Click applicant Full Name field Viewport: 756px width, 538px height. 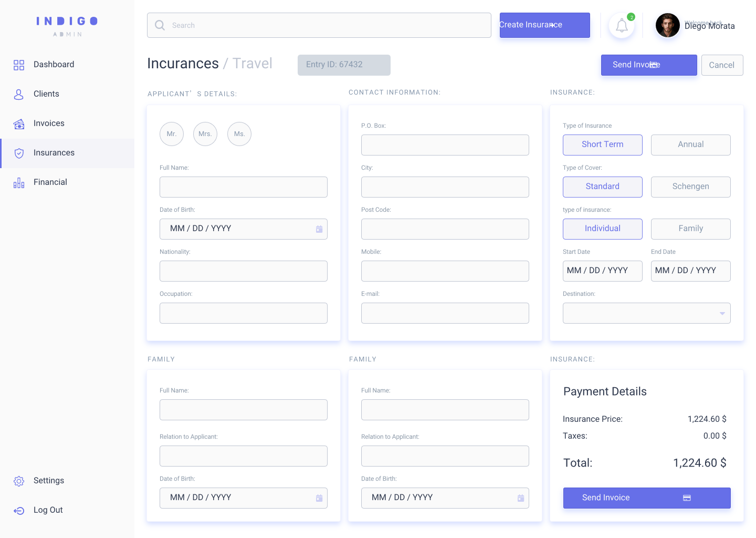click(244, 187)
